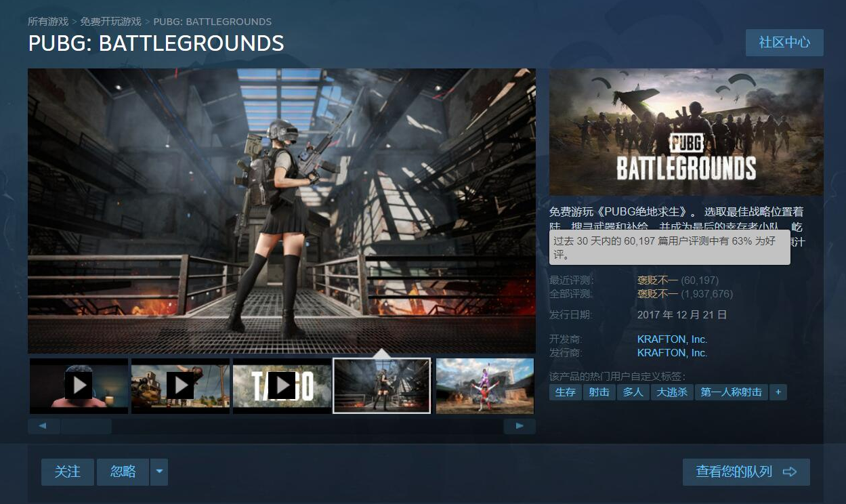This screenshot has width=846, height=504.
Task: Play the first video thumbnail
Action: pyautogui.click(x=79, y=385)
